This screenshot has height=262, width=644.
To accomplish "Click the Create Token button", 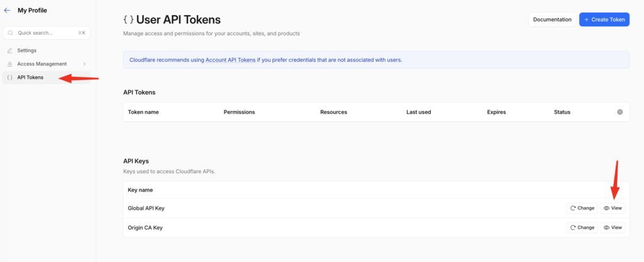I will pyautogui.click(x=604, y=20).
